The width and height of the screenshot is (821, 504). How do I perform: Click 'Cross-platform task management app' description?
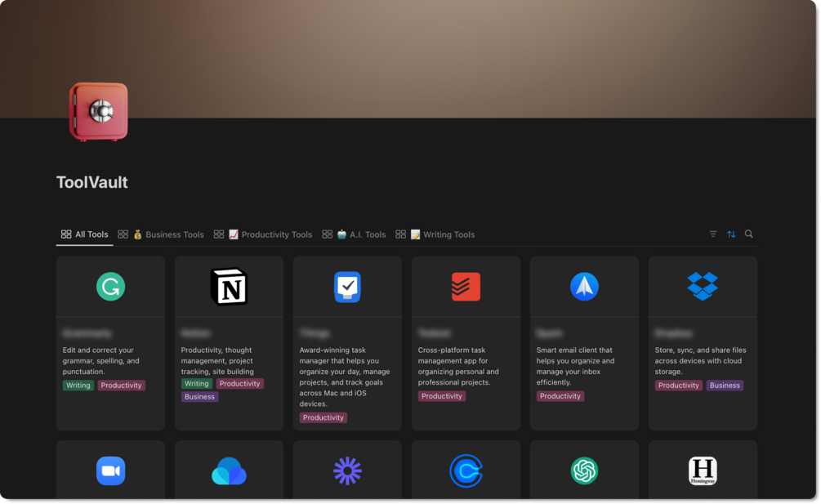tap(458, 366)
